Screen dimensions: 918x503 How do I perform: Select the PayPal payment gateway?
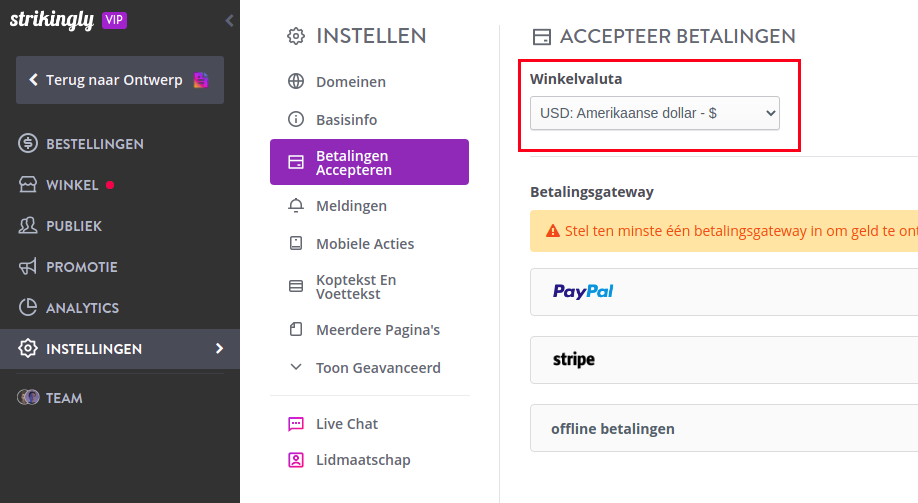724,292
